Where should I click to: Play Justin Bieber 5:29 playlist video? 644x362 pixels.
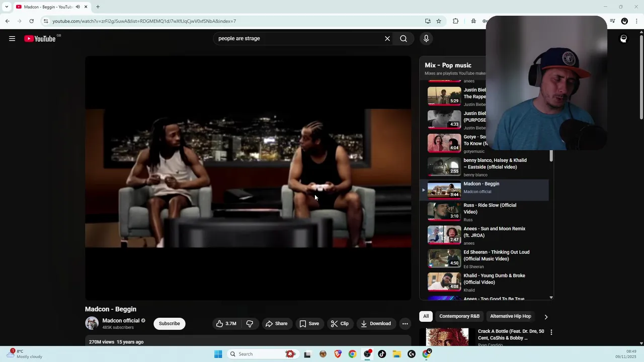click(x=444, y=96)
